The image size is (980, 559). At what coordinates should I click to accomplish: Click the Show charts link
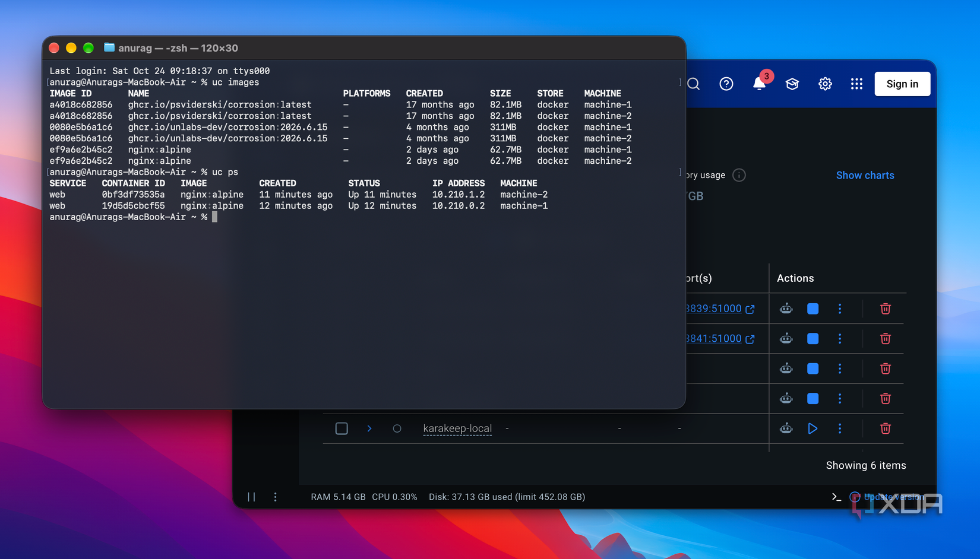click(x=865, y=175)
